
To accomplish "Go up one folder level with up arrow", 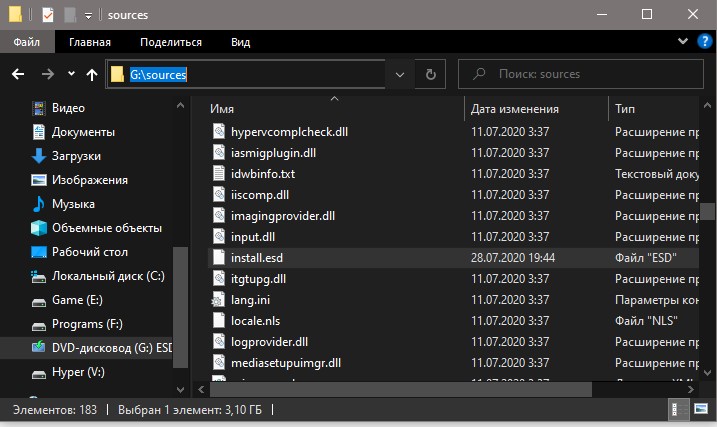I will point(92,74).
